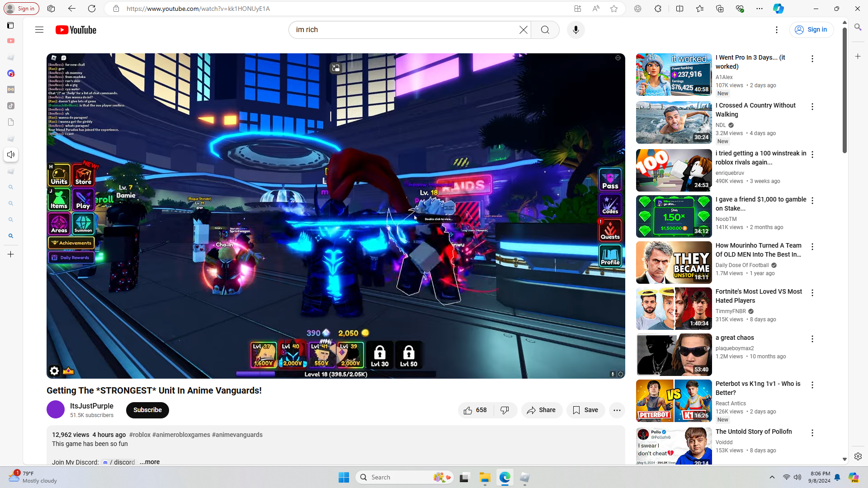Clear the search box text
868x488 pixels.
point(523,30)
